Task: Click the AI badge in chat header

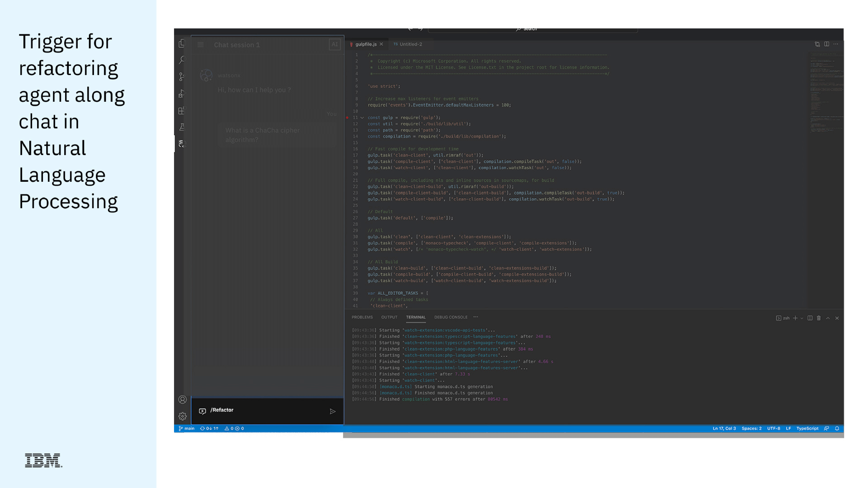Action: point(335,44)
